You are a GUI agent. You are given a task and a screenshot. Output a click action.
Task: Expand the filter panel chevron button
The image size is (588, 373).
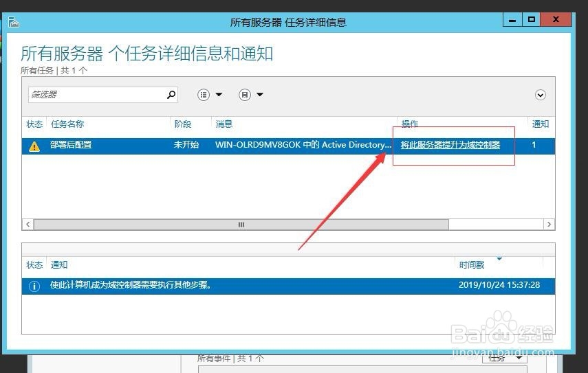(x=540, y=95)
